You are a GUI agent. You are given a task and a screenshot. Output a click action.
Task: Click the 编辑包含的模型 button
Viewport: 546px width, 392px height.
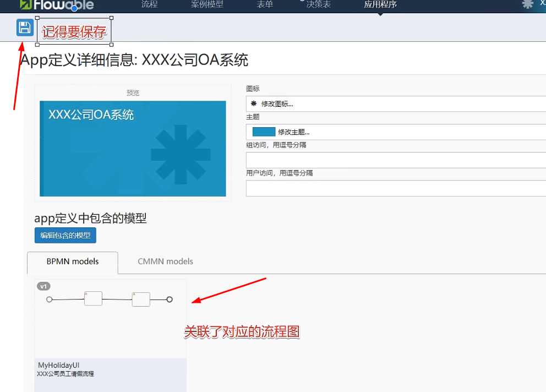coord(65,236)
